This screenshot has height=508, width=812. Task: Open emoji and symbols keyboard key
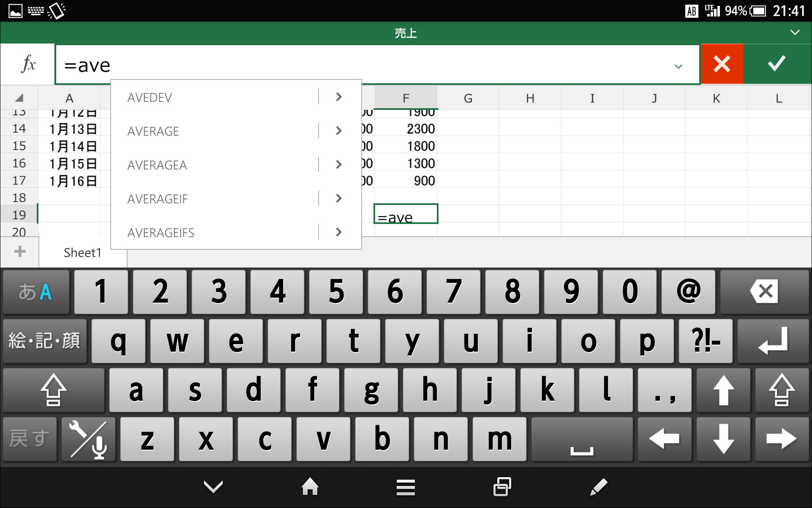[44, 341]
